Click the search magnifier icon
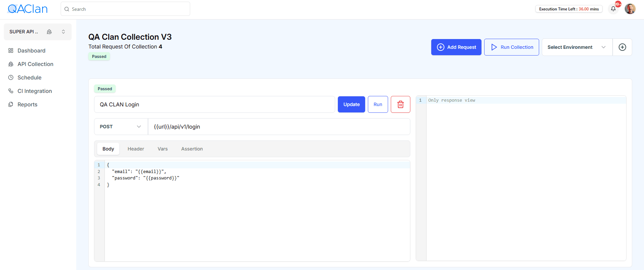This screenshot has height=270, width=644. coord(67,9)
